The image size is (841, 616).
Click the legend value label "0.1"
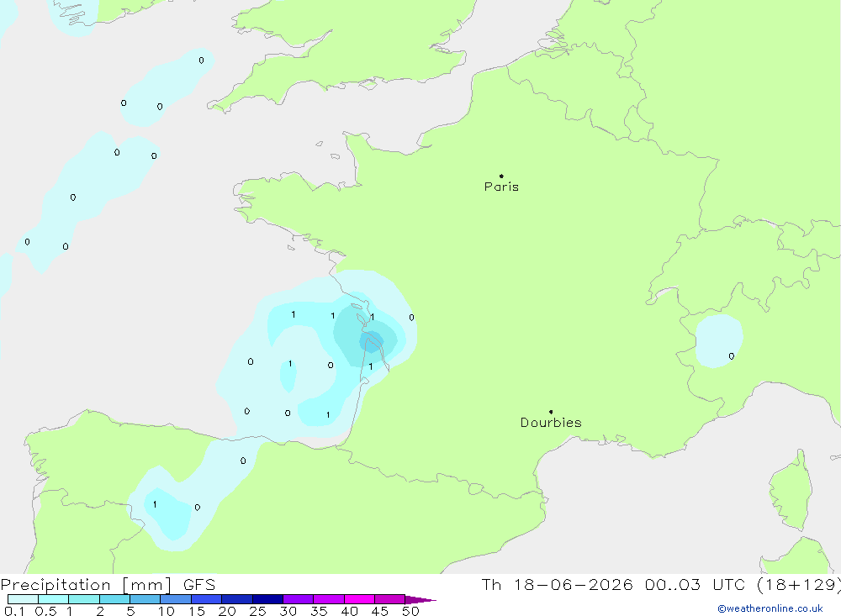(14, 611)
